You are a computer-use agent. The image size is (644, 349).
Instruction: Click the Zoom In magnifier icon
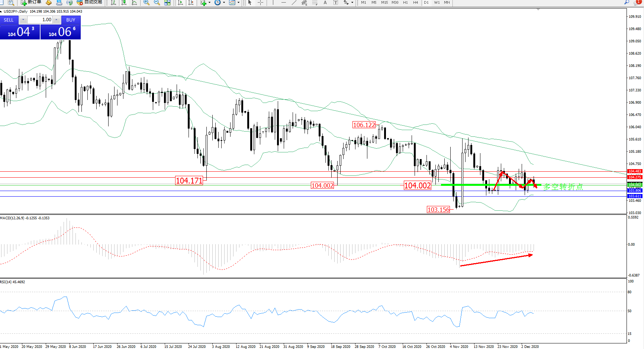coord(146,3)
